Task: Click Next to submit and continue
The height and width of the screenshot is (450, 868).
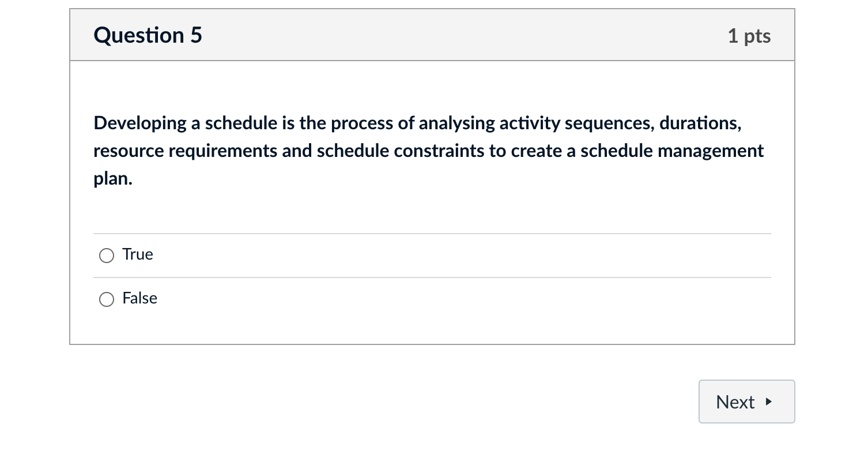Action: click(746, 402)
